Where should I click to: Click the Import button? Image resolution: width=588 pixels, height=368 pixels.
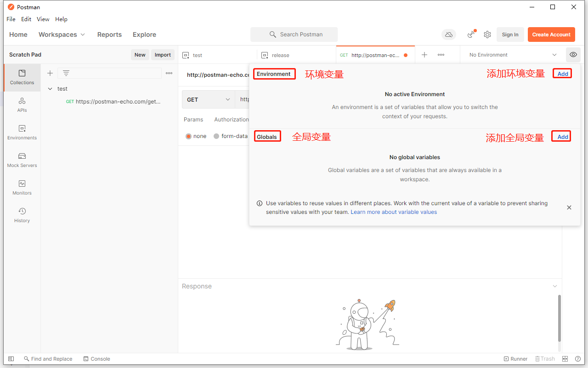(163, 55)
